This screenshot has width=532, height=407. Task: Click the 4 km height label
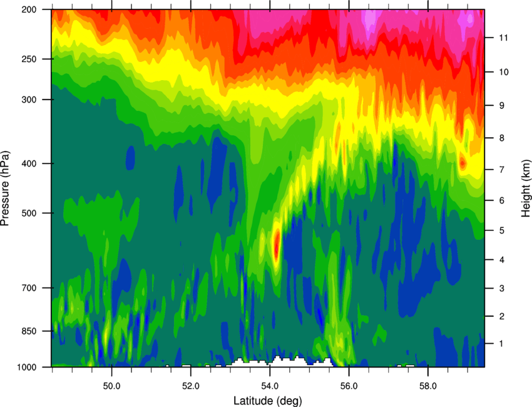(x=501, y=260)
